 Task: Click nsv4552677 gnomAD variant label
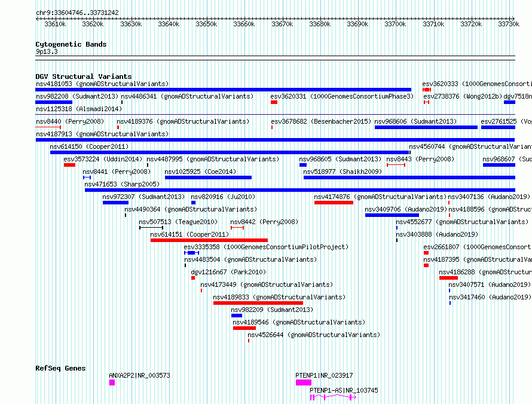463,222
